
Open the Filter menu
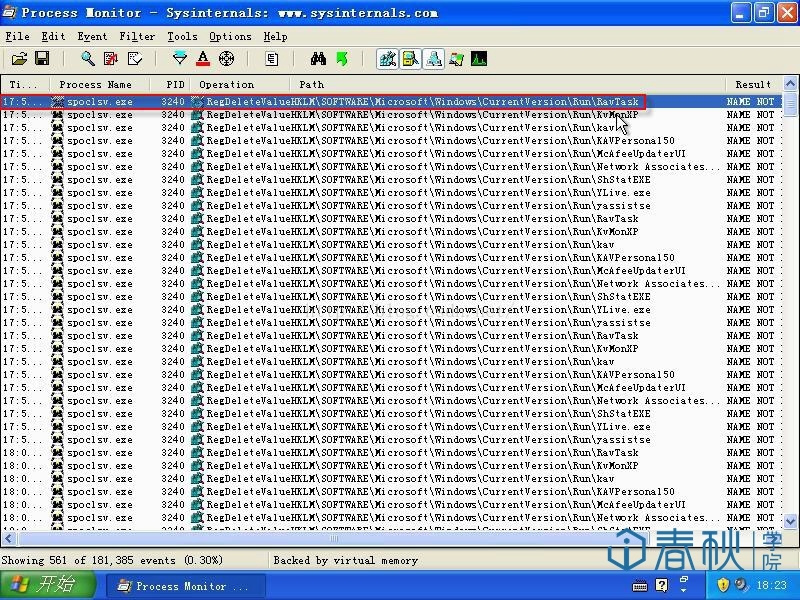tap(137, 37)
